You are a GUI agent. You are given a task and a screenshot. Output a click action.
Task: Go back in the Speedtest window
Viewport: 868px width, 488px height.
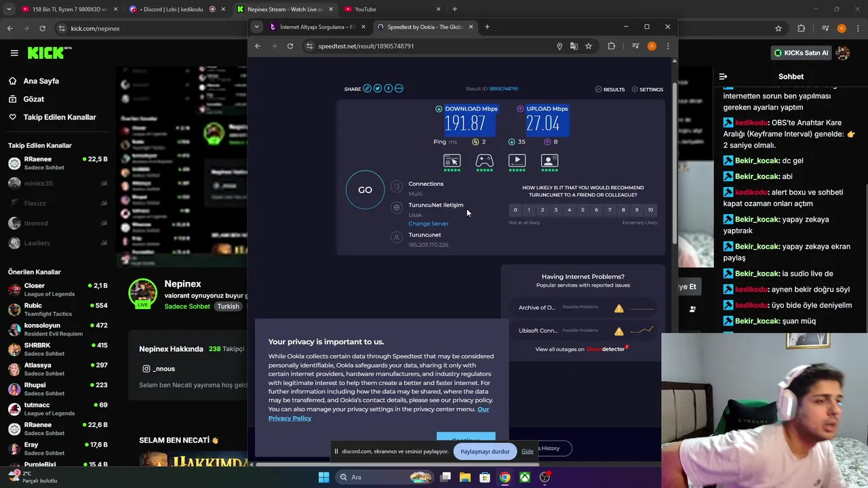(x=258, y=46)
